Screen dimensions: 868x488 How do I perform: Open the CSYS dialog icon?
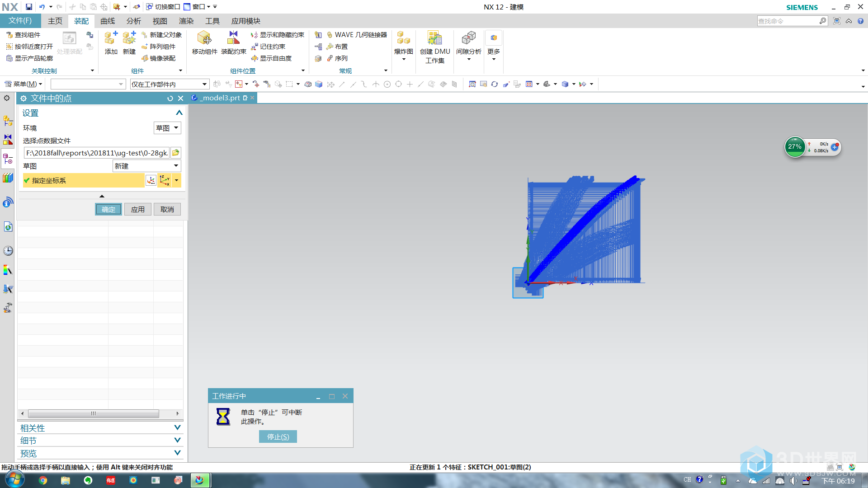point(151,180)
